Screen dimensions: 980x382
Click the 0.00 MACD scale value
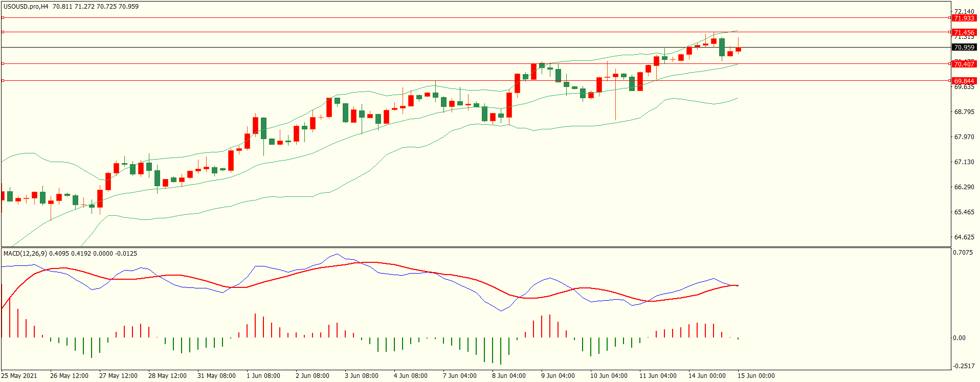[x=960, y=338]
